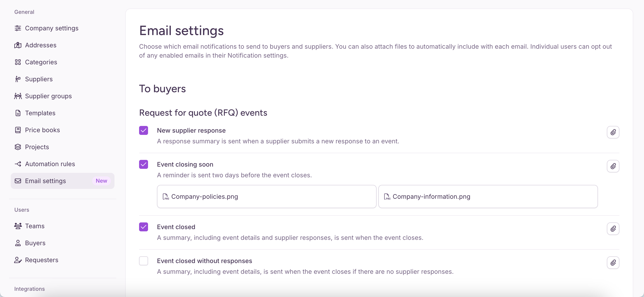Click the Company settings sliders icon
Image resolution: width=644 pixels, height=297 pixels.
18,28
